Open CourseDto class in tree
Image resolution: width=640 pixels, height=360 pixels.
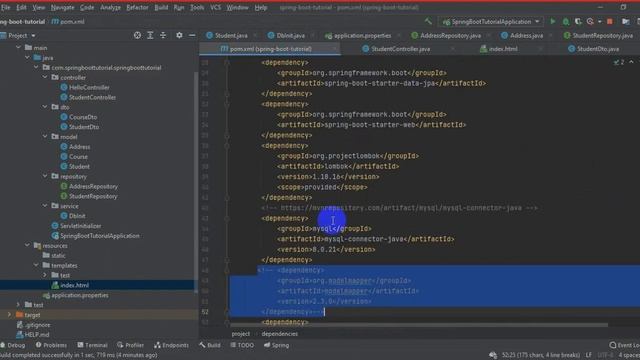click(x=83, y=117)
